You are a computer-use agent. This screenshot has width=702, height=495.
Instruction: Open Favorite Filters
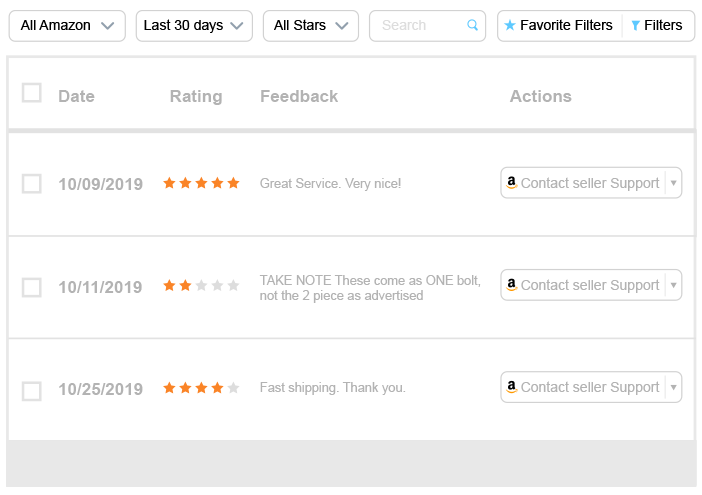click(560, 26)
